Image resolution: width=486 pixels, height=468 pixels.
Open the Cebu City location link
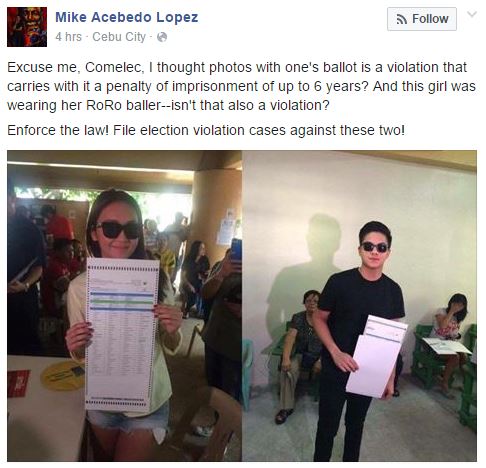[x=119, y=37]
